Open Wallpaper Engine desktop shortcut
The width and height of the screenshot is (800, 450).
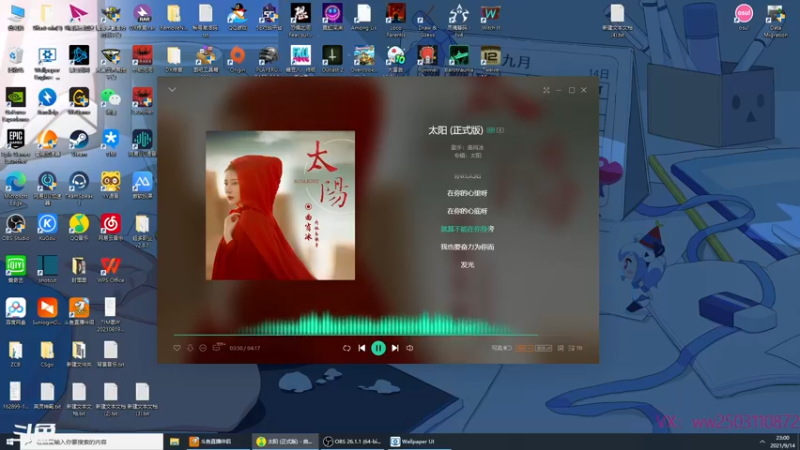47,63
